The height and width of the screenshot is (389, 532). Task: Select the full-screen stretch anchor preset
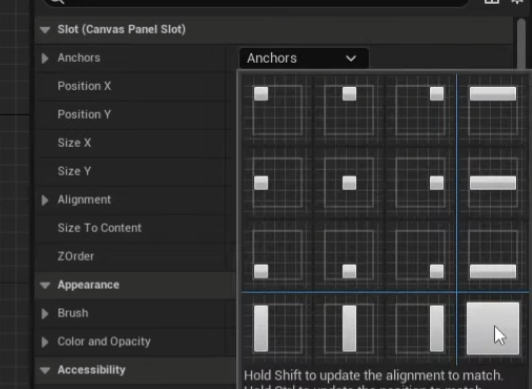click(493, 328)
